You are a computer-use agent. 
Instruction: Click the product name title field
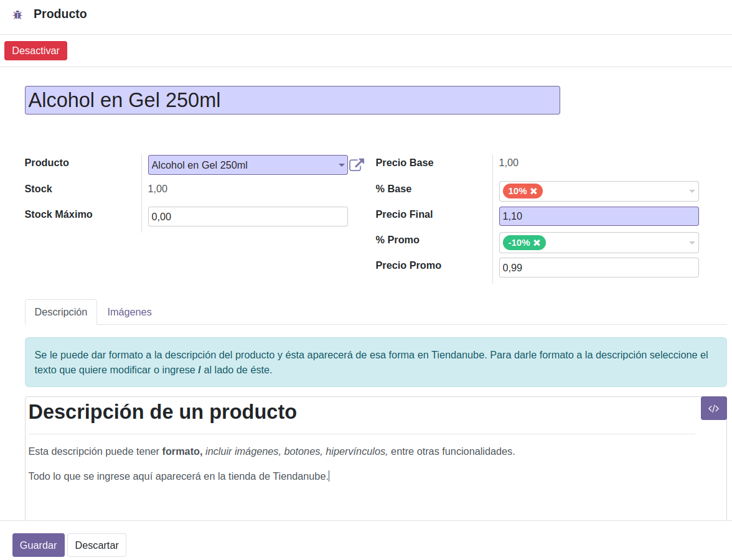coord(292,100)
